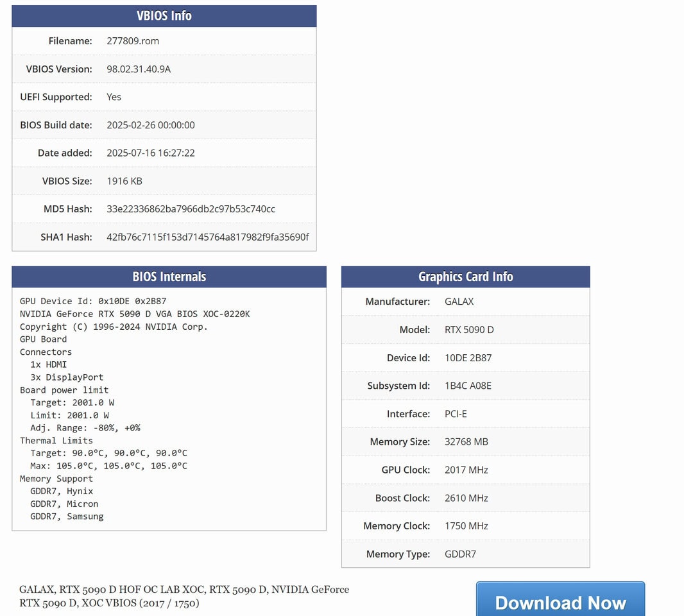
Task: Click subsystem id value 1B4C A08E
Action: coord(468,386)
